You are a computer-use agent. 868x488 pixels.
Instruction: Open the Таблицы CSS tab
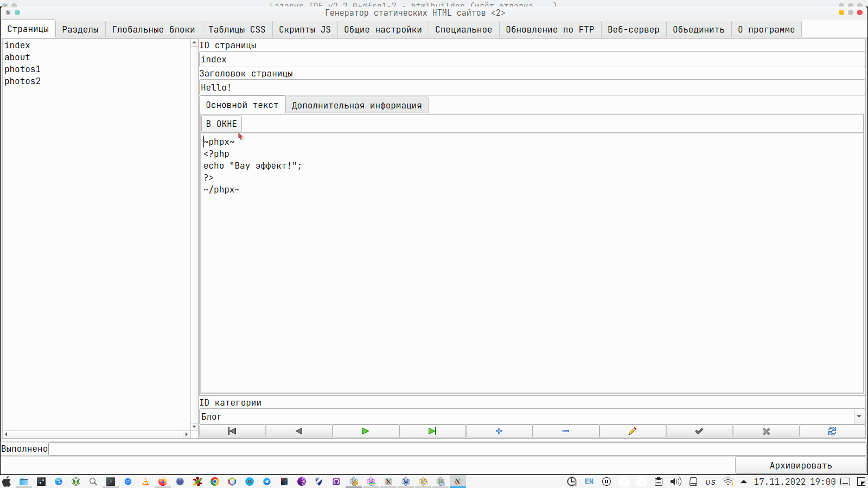coord(237,29)
